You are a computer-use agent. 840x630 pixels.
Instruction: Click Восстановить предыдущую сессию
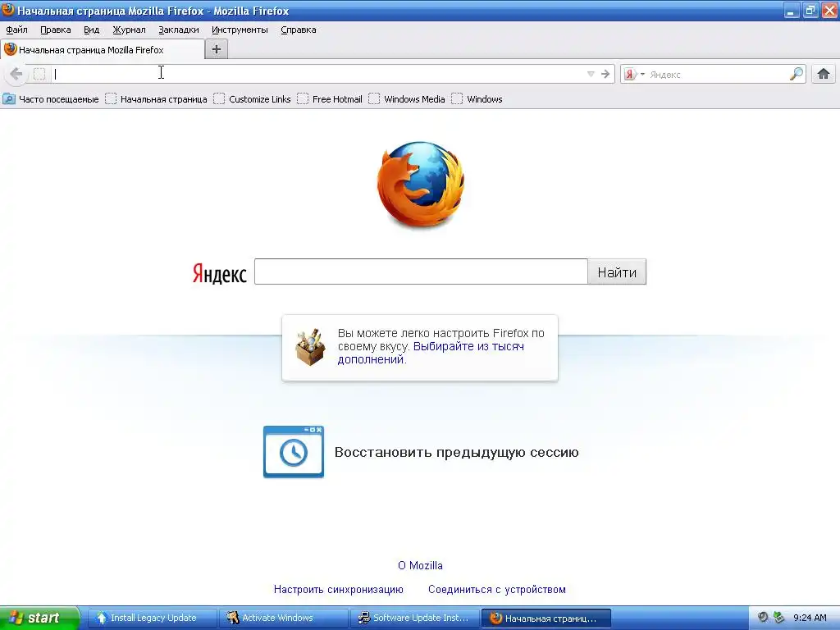coord(456,452)
